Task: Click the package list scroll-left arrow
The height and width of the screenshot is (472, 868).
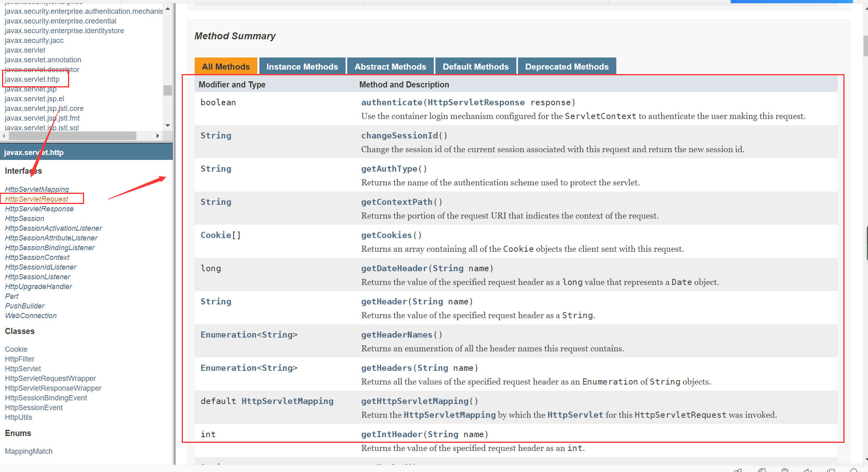Action: click(4, 136)
